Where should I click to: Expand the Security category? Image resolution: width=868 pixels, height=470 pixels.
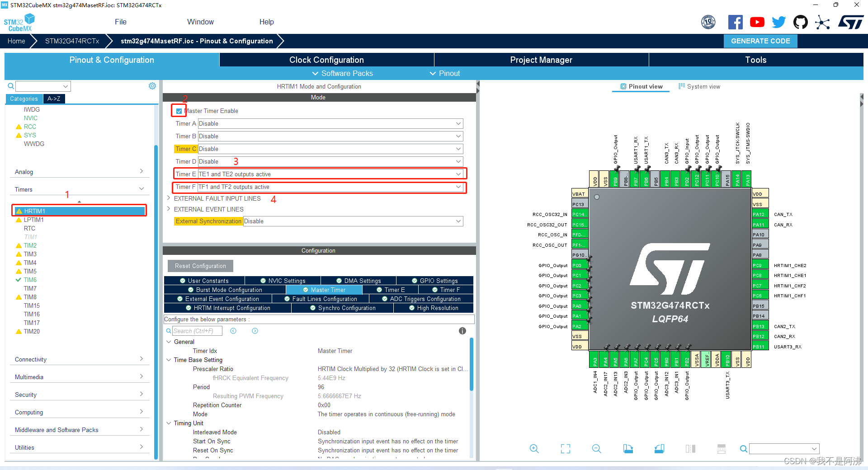tap(141, 394)
